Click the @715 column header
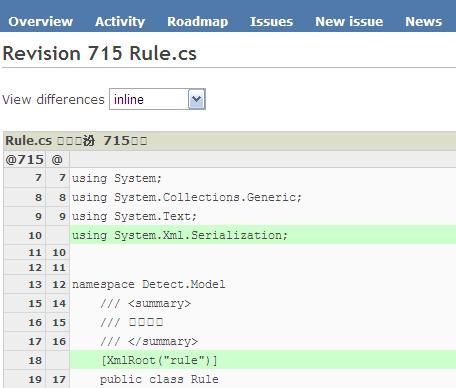The height and width of the screenshot is (388, 456). [x=24, y=159]
